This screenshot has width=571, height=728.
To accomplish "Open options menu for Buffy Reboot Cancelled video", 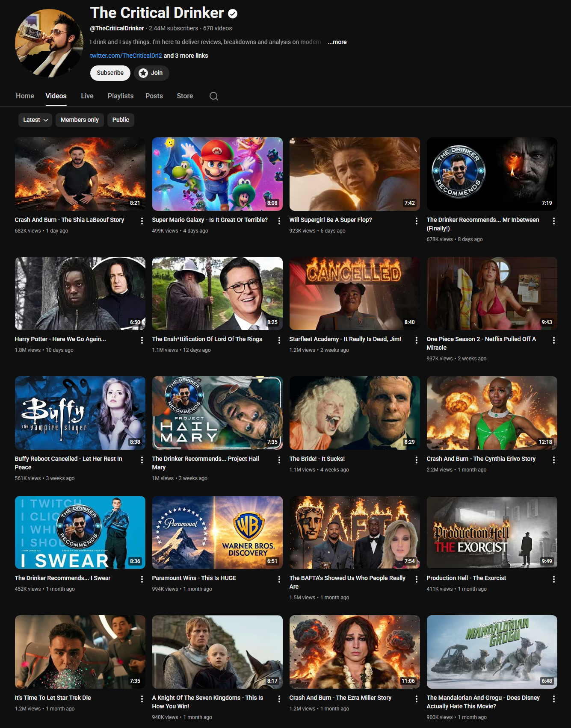I will (x=142, y=460).
